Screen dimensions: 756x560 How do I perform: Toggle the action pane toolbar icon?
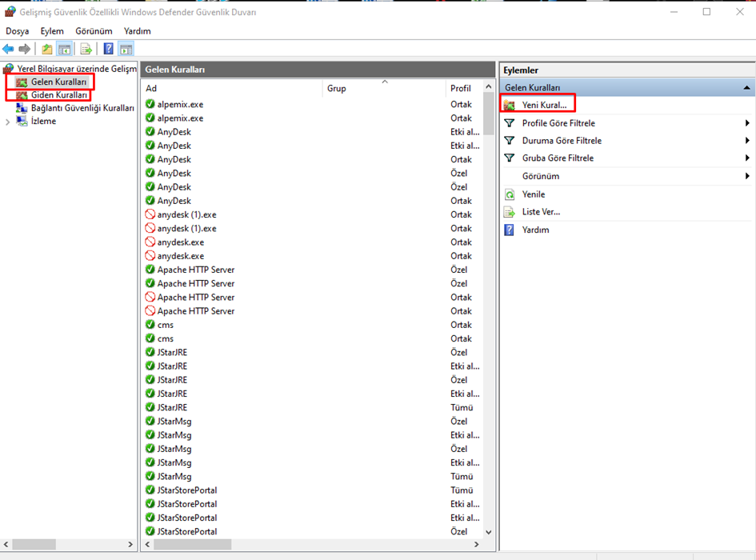pyautogui.click(x=126, y=49)
